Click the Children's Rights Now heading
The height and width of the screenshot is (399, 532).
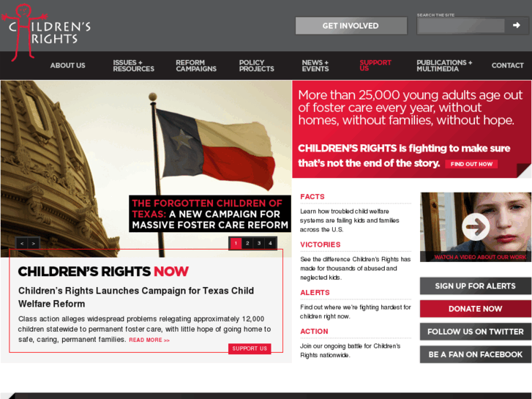click(103, 272)
